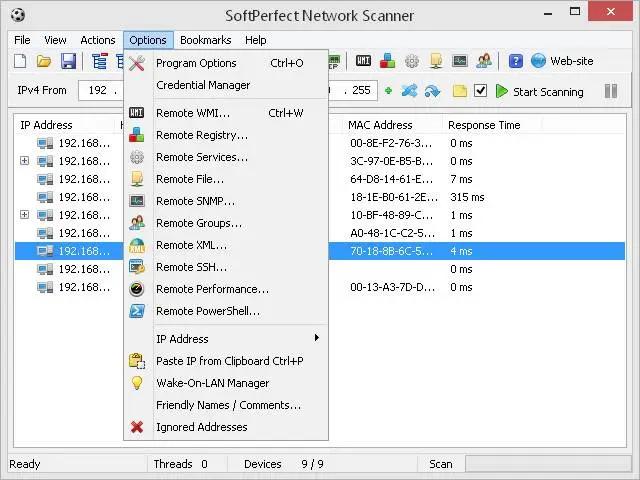Screen dimensions: 640x480
Task: Choose Remote Groups… menu entry
Action: coord(226,223)
